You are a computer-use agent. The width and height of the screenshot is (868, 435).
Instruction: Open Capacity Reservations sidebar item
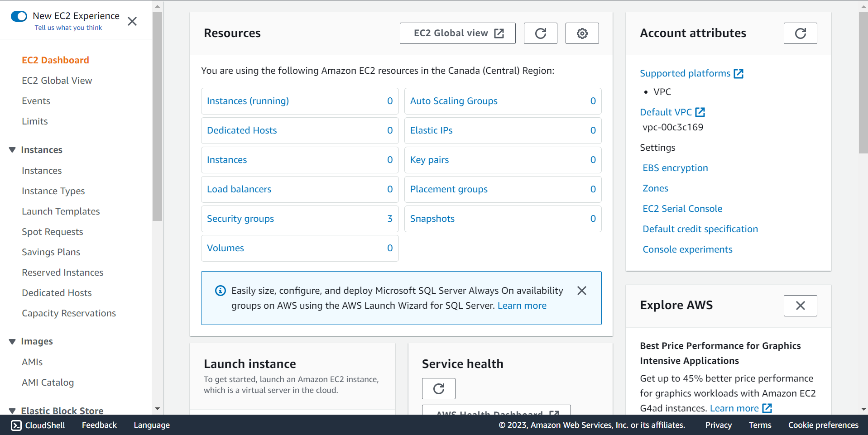[69, 313]
